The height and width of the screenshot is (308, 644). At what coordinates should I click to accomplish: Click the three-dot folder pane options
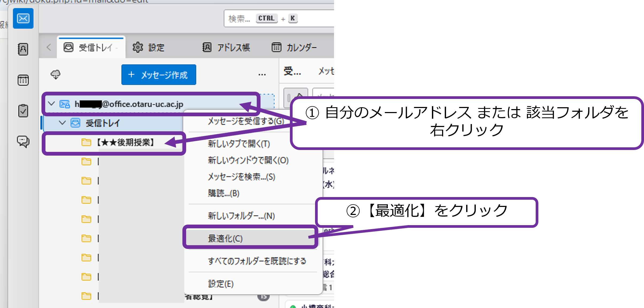point(262,75)
